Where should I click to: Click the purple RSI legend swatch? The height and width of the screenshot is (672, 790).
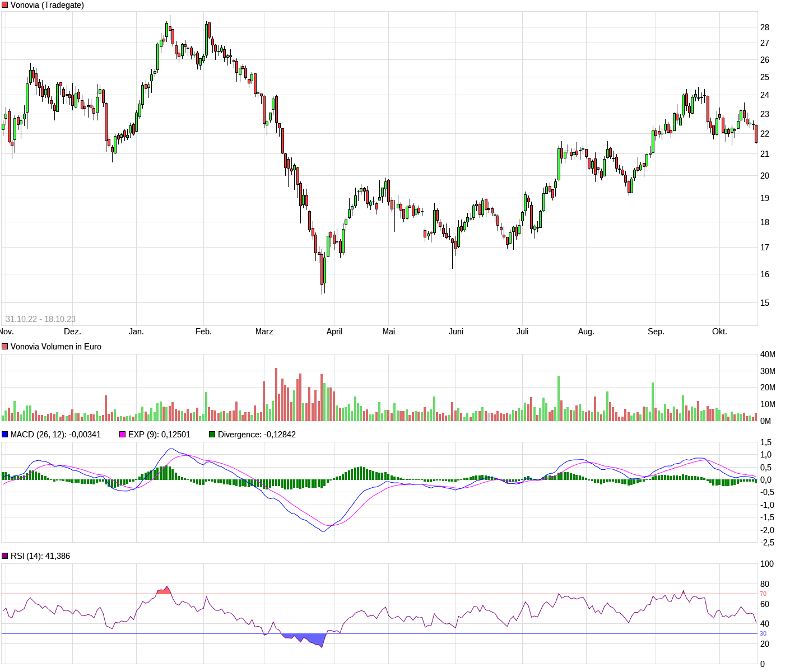pyautogui.click(x=5, y=556)
